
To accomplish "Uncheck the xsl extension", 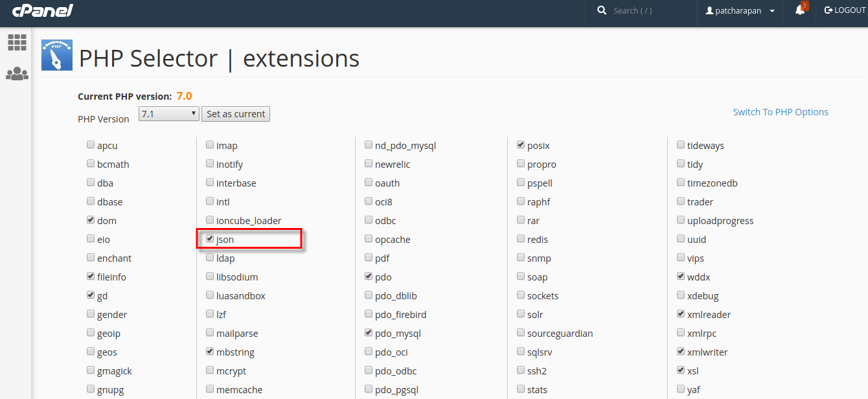I will (681, 370).
